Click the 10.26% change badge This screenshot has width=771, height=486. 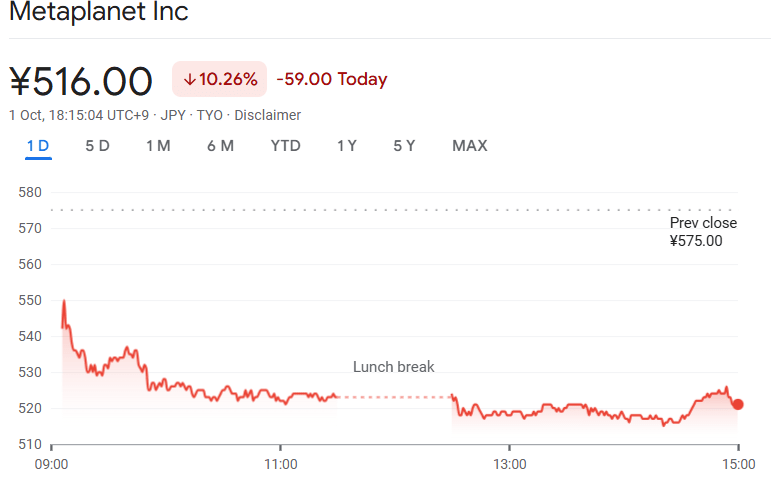[x=219, y=80]
